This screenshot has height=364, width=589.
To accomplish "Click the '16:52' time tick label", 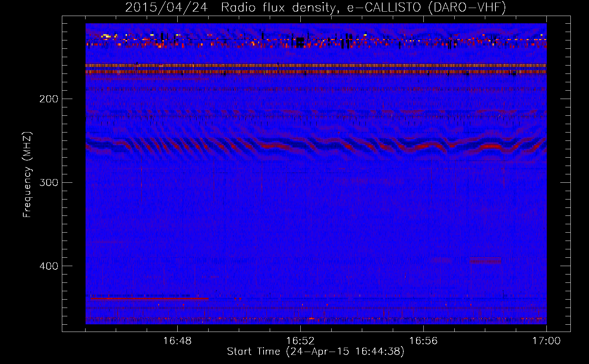I will [x=300, y=341].
